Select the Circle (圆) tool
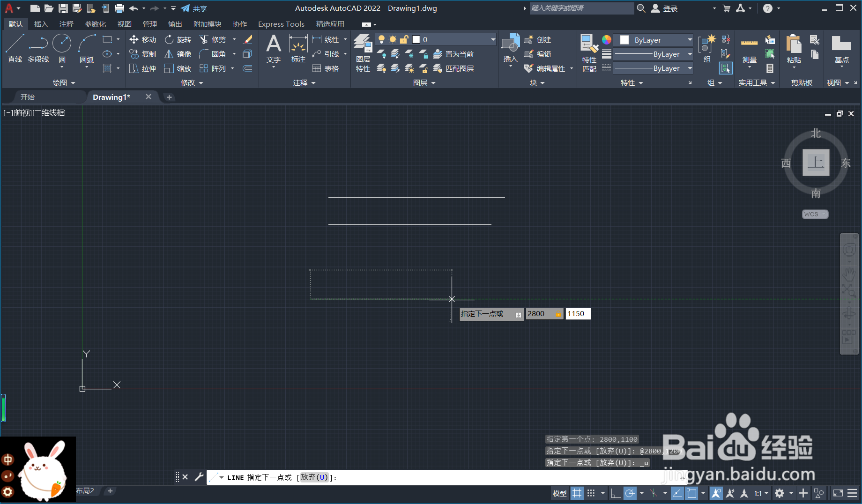Image resolution: width=862 pixels, height=504 pixels. coord(62,48)
